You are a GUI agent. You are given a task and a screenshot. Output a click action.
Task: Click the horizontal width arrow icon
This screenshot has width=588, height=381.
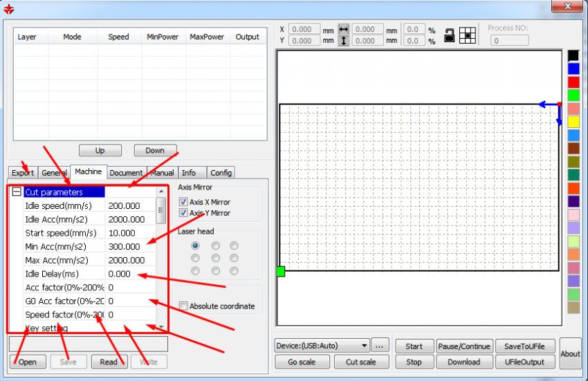tap(344, 30)
